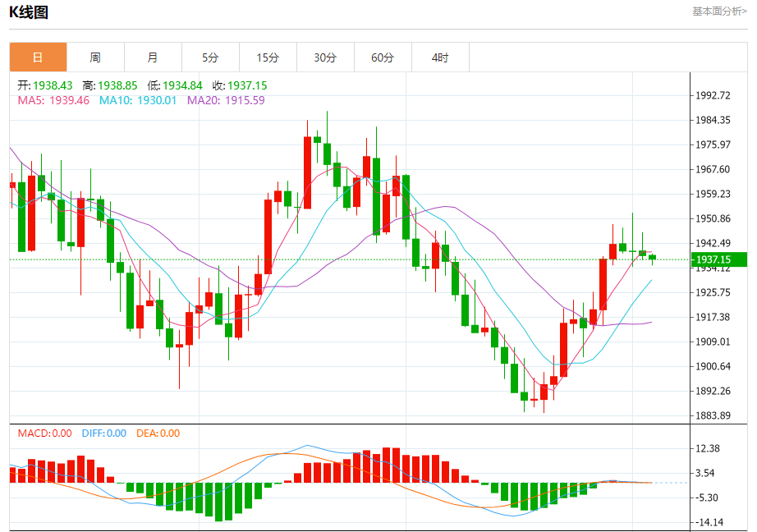This screenshot has height=532, width=757.
Task: Click the low price 1934.84
Action: (182, 85)
